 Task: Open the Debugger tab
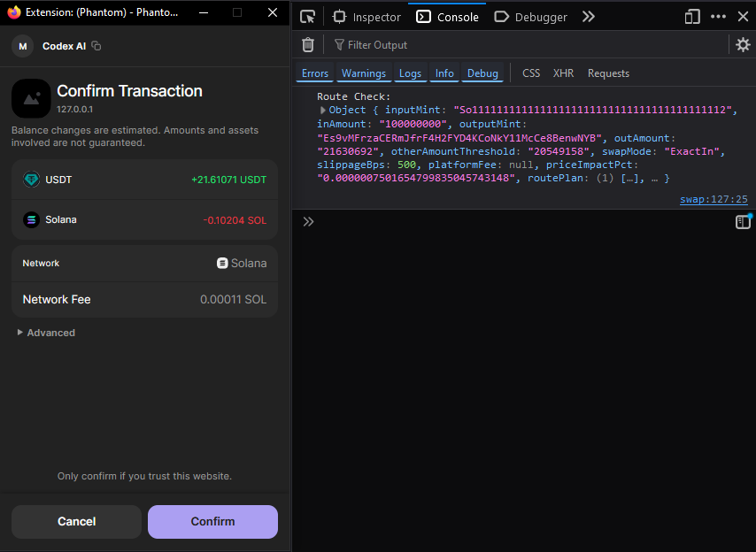click(531, 17)
